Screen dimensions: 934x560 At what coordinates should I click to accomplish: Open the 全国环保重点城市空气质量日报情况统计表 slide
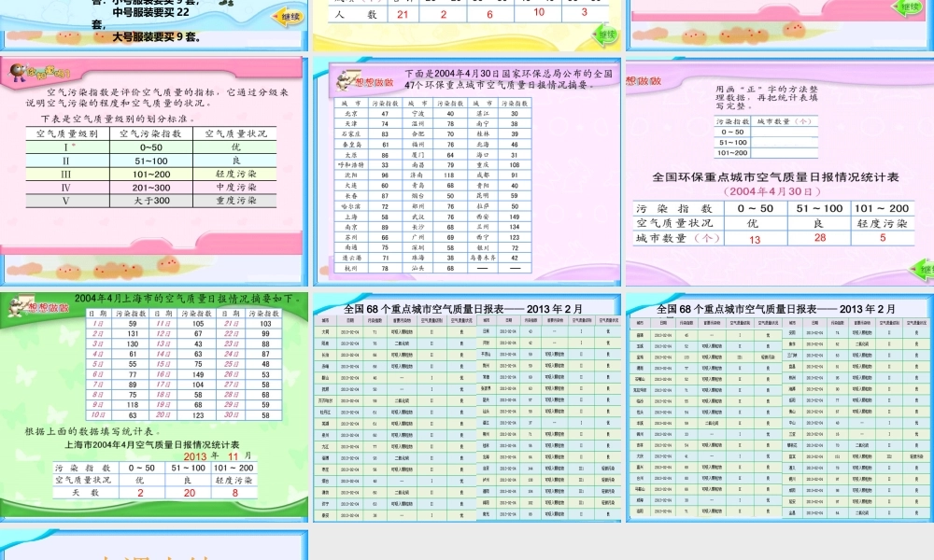(x=780, y=172)
